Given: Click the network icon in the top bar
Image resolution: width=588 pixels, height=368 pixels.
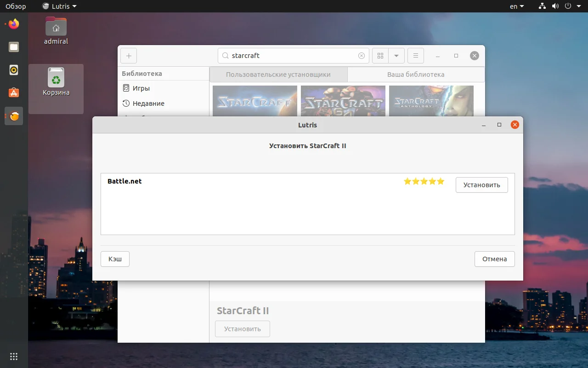Looking at the screenshot, I should click(543, 6).
